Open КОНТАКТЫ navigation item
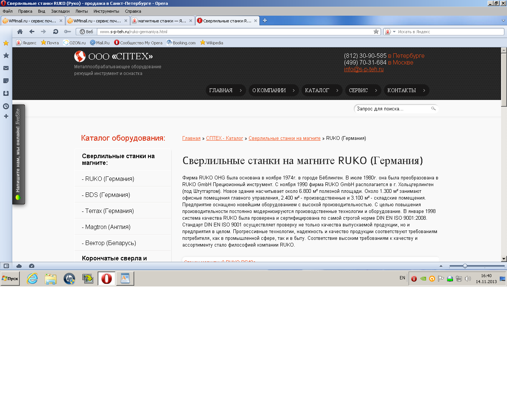The image size is (507, 420). [406, 90]
